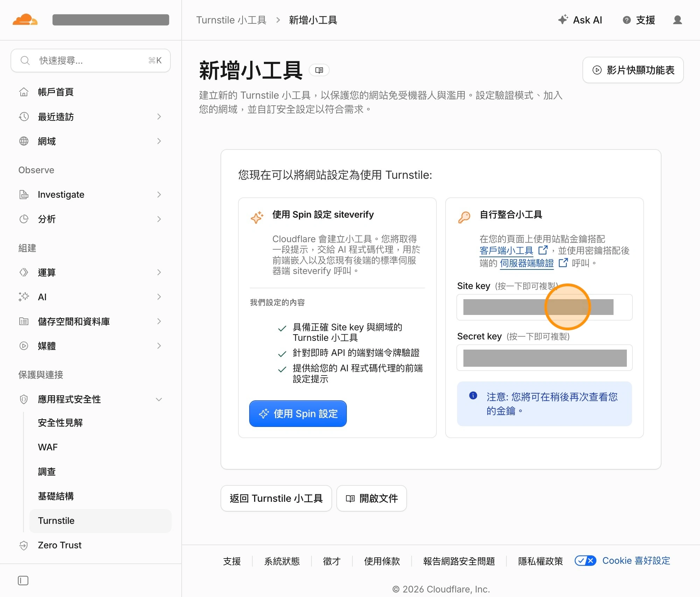Click the 儲存空間和資料庫 storage icon

point(23,321)
